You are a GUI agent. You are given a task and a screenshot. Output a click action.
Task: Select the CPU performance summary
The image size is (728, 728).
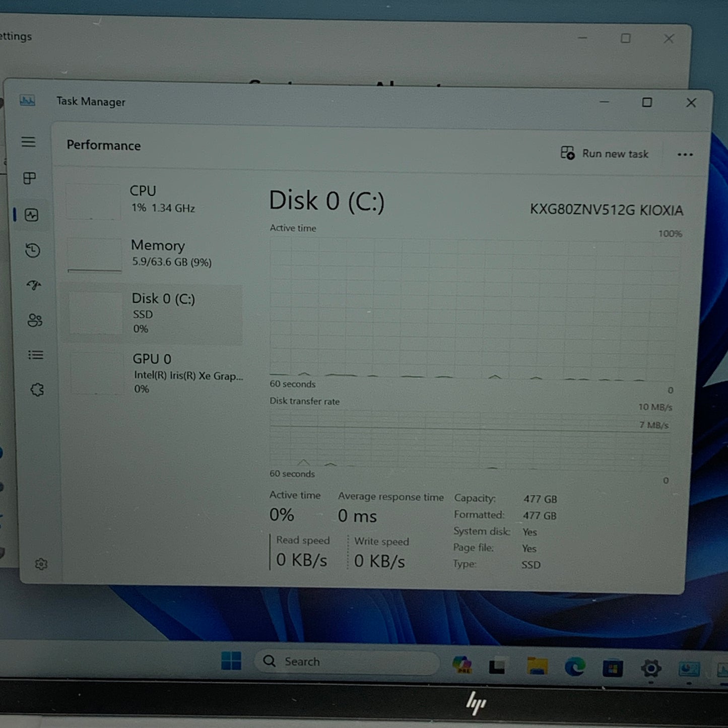151,199
